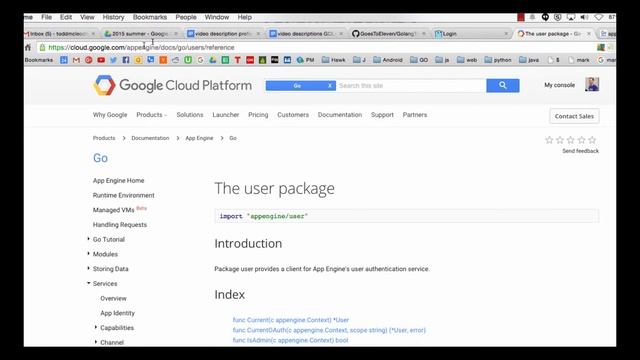Click the Search this site field
This screenshot has height=360, width=640.
pyautogui.click(x=411, y=86)
